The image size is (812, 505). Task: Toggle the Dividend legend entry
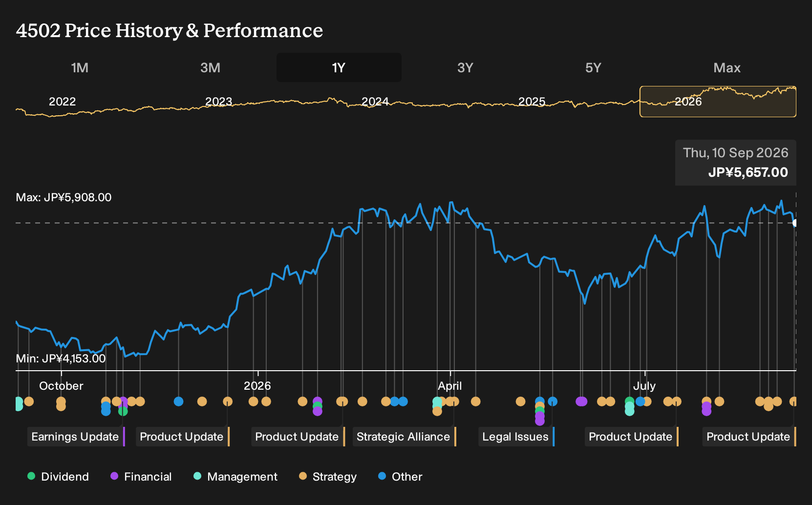(x=58, y=477)
